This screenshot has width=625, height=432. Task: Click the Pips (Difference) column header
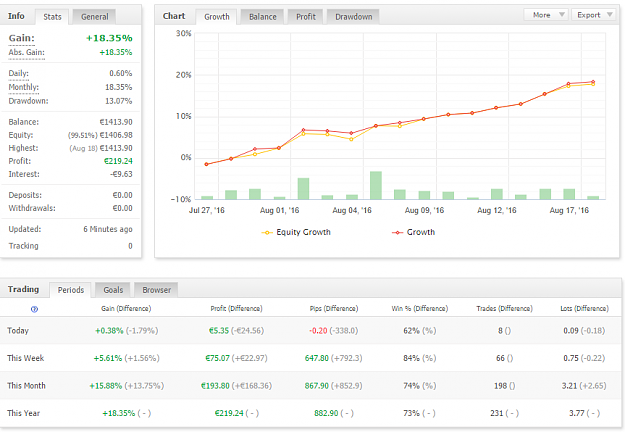coord(334,308)
